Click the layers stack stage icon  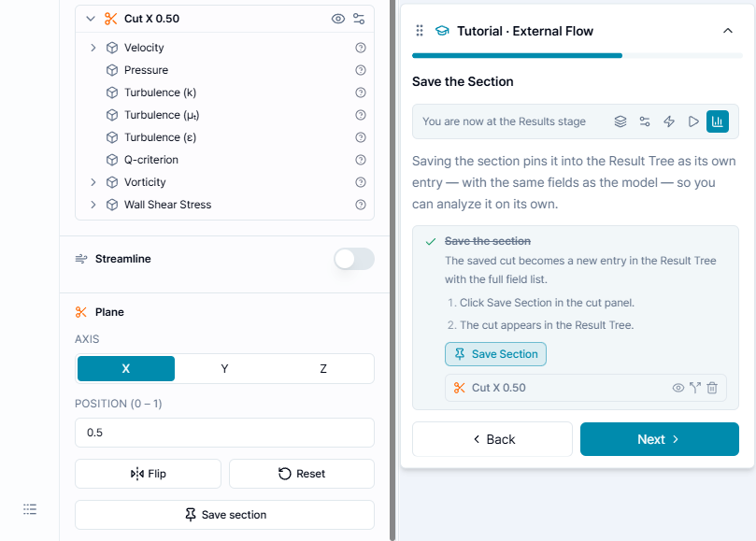pyautogui.click(x=620, y=121)
